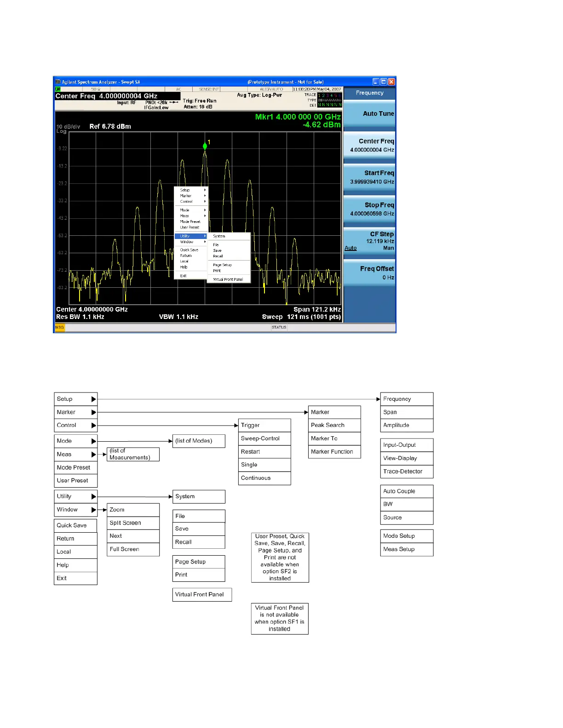The height and width of the screenshot is (728, 563).
Task: Click the green marker 1 diamond on trace
Action: click(x=205, y=146)
